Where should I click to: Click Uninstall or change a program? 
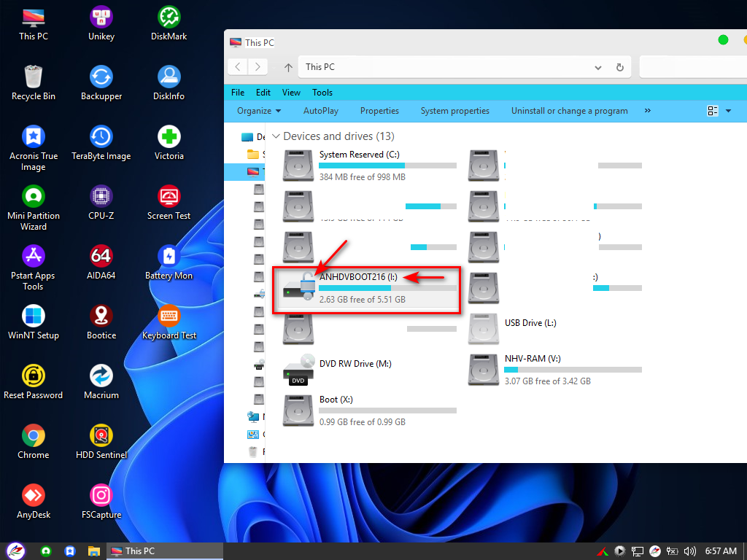click(x=569, y=111)
